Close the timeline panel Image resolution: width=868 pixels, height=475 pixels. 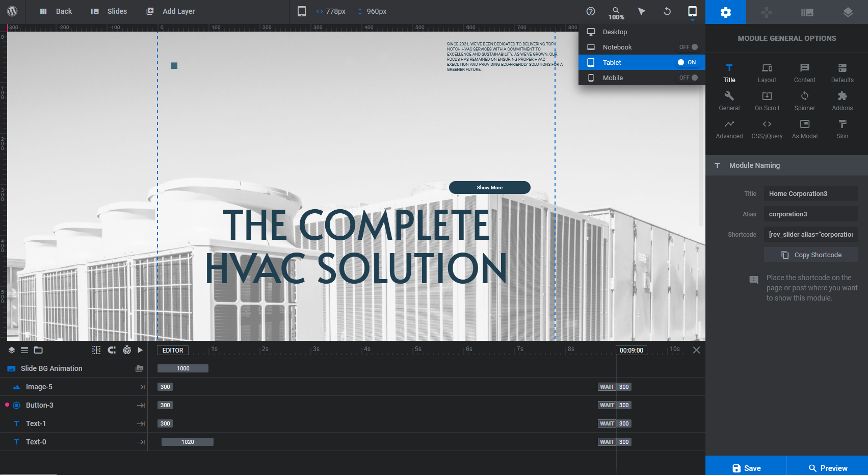(x=696, y=350)
